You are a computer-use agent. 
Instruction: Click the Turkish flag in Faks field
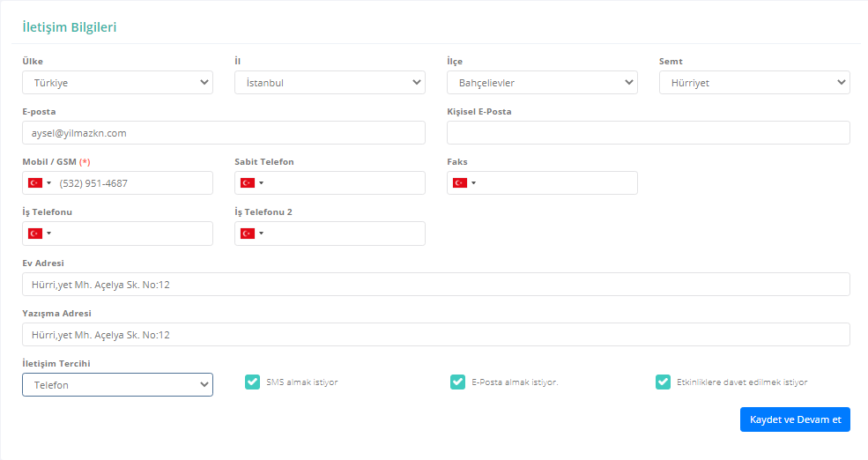pyautogui.click(x=460, y=183)
